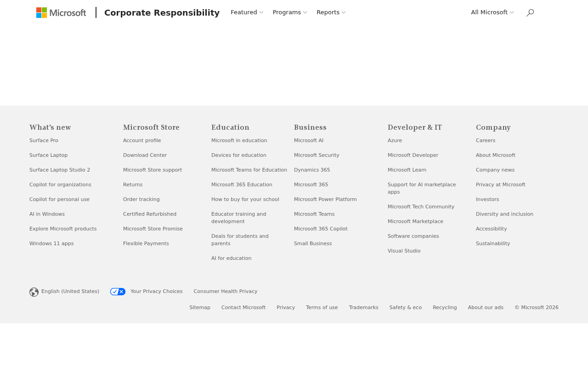Open Your Privacy Choices

click(157, 292)
